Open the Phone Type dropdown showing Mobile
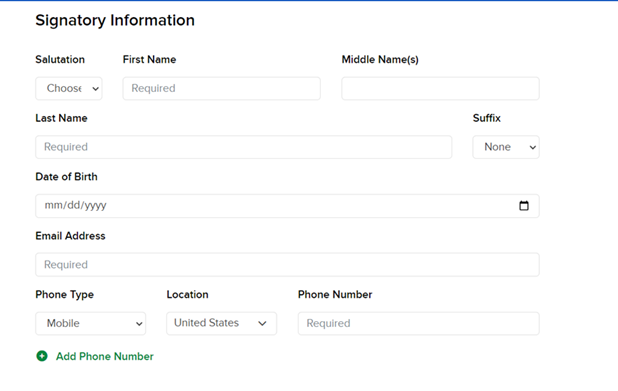This screenshot has width=618, height=391. (91, 324)
